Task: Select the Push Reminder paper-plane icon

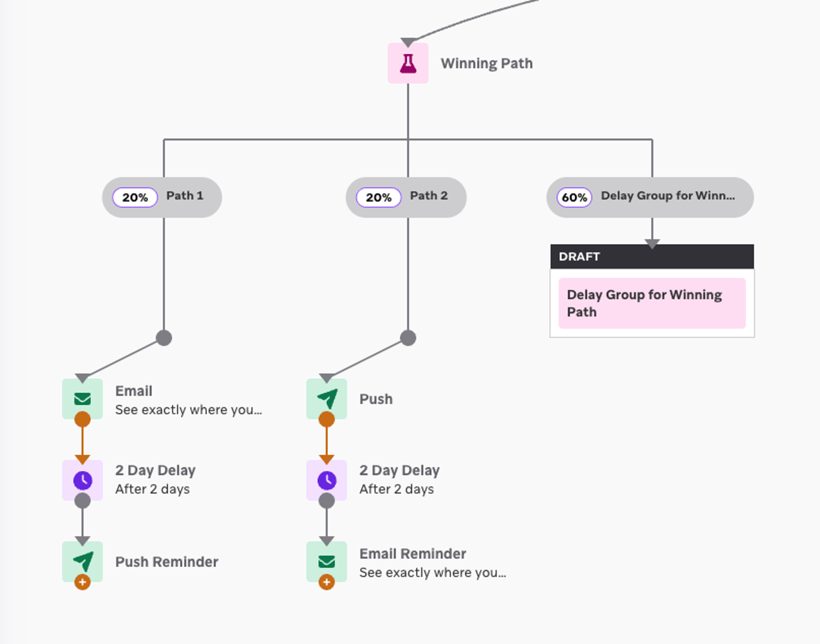Action: point(83,561)
